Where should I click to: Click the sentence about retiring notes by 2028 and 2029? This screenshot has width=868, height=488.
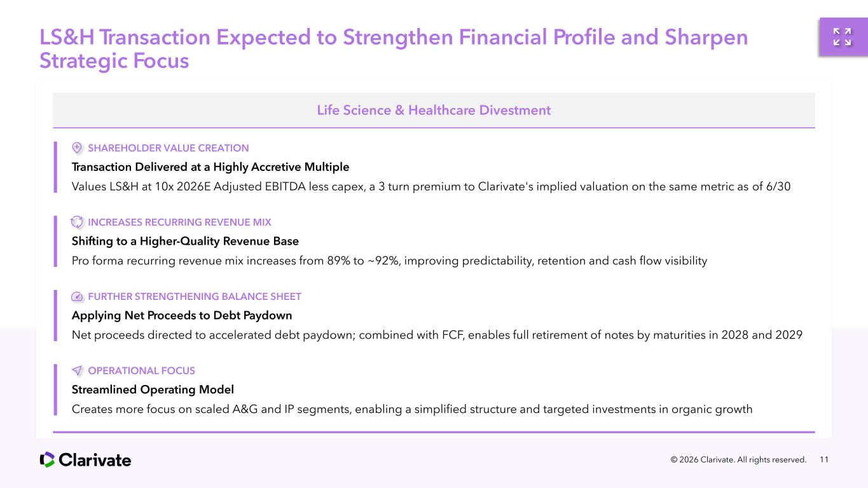coord(437,335)
